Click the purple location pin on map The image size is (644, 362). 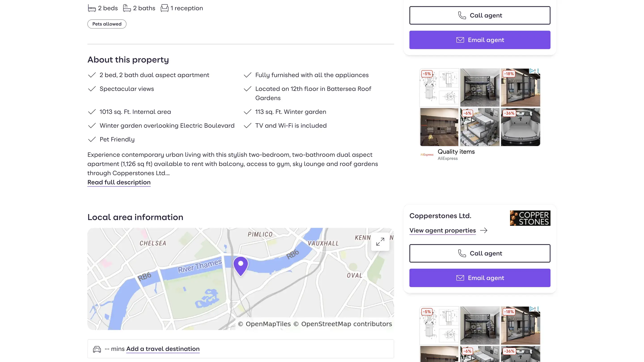coord(241,265)
